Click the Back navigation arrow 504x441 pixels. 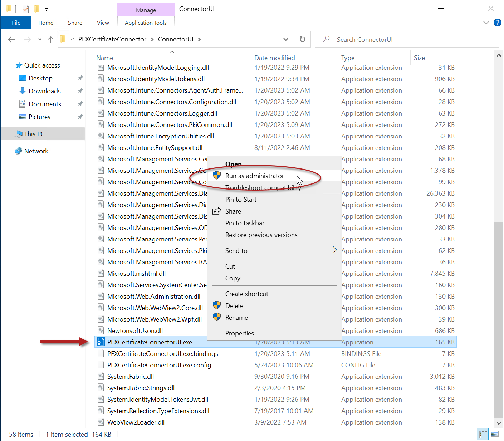[x=11, y=39]
